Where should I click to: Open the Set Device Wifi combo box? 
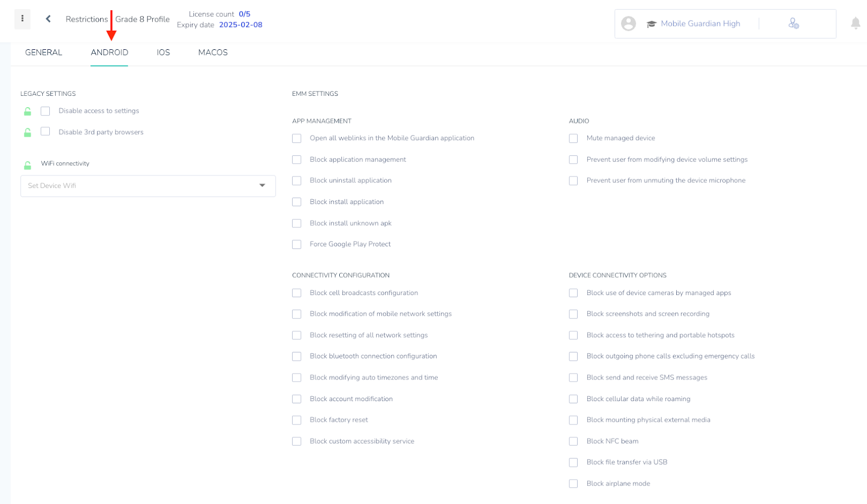click(x=148, y=186)
